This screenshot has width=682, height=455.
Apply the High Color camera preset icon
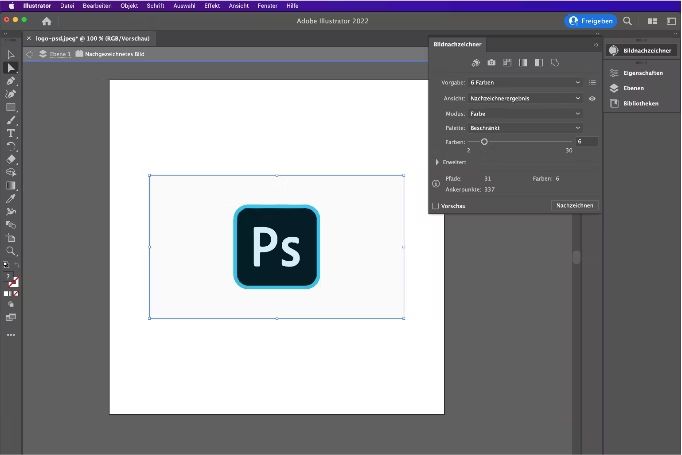coord(491,63)
